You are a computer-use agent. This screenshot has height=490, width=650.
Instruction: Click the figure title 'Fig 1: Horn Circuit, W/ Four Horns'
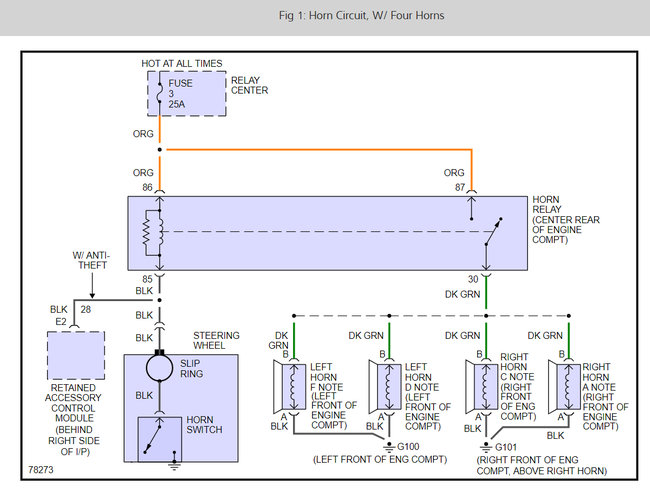point(361,16)
